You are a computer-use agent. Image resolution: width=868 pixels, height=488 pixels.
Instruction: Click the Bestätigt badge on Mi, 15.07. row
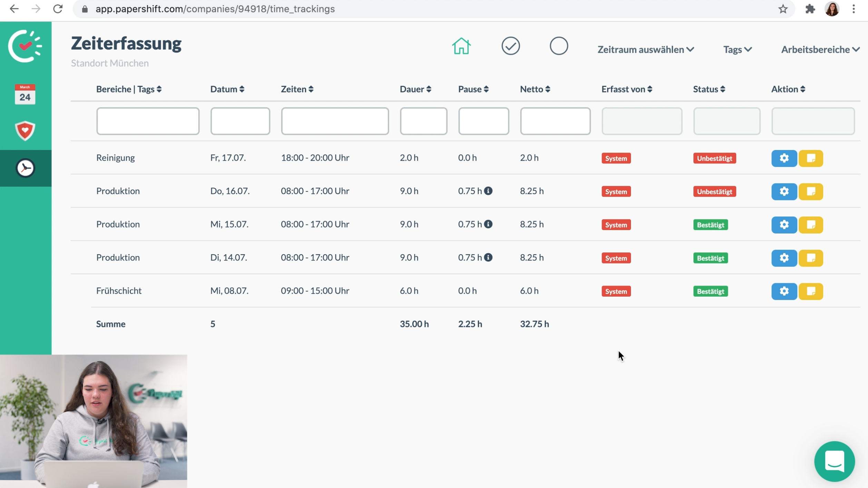[x=710, y=225]
